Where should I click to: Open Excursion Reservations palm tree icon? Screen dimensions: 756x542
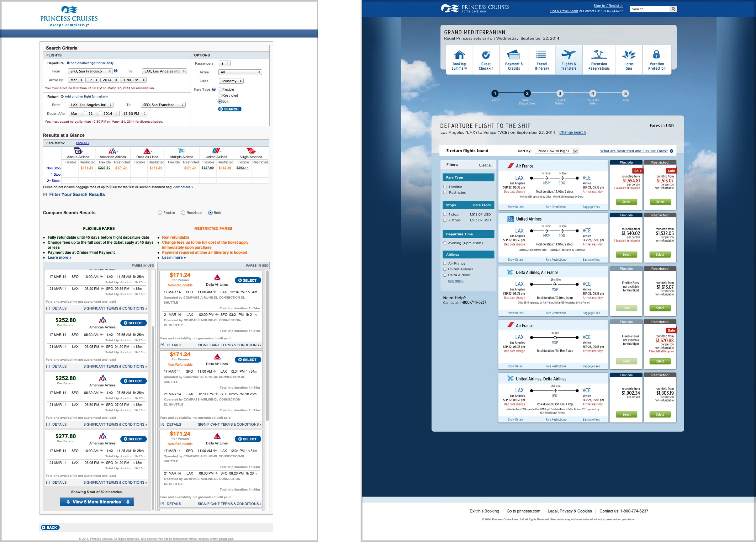click(x=599, y=54)
